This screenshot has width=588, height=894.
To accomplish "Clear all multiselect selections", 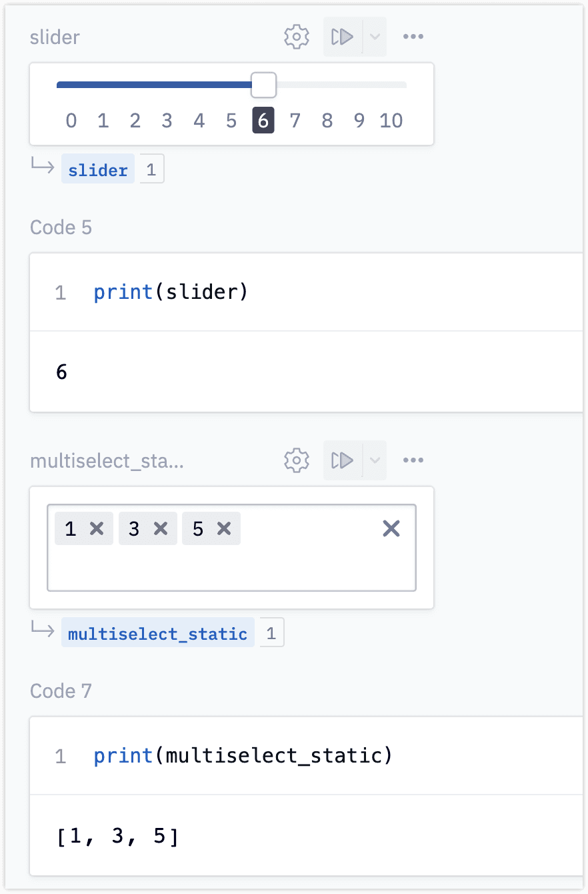I will pyautogui.click(x=391, y=529).
